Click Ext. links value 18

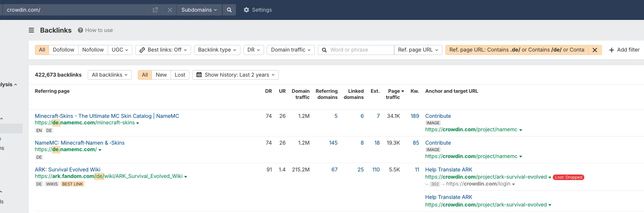tap(377, 143)
